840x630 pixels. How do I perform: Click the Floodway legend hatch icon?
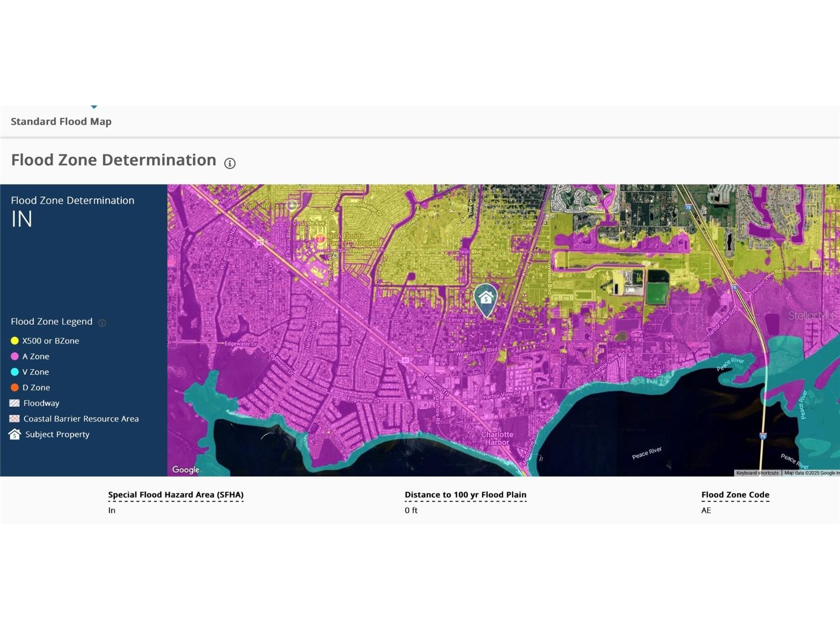15,403
